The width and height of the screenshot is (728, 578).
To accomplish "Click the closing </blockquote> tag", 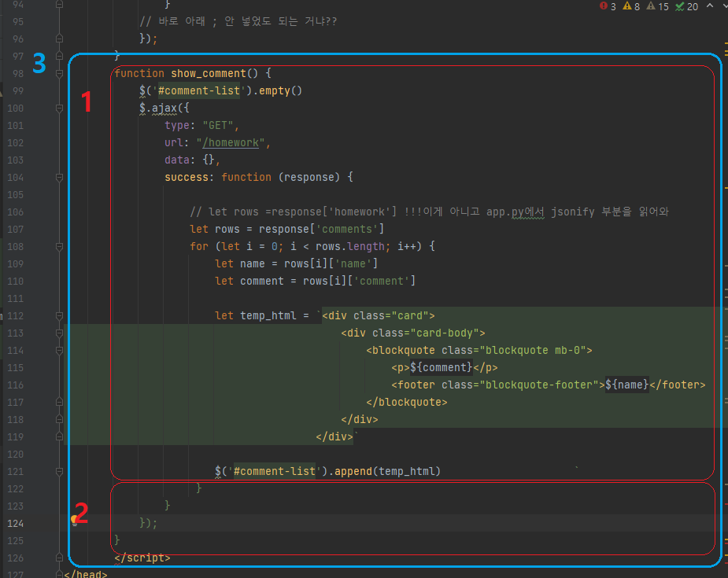I will 407,402.
